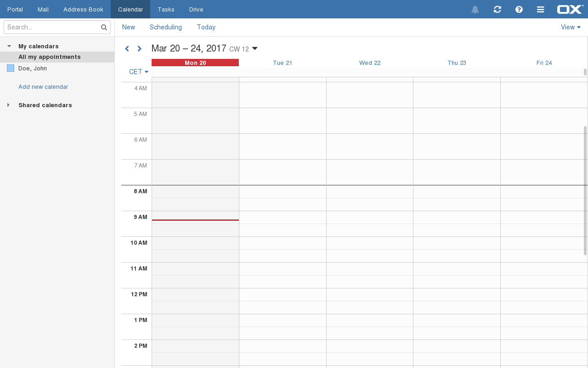Image resolution: width=588 pixels, height=368 pixels.
Task: Select All my appointments in sidebar
Action: coord(49,57)
